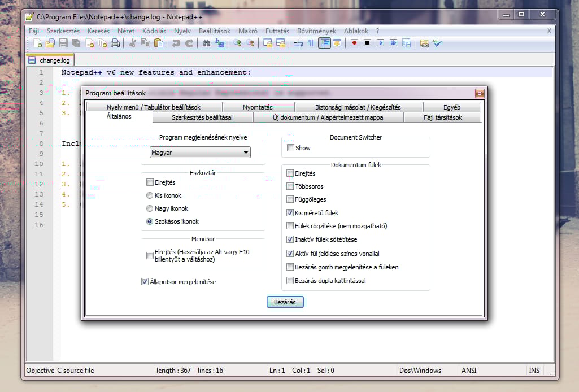Image resolution: width=579 pixels, height=392 pixels.
Task: Open the Új dokumentum / Alapértelmezett mappa tab
Action: pos(328,117)
